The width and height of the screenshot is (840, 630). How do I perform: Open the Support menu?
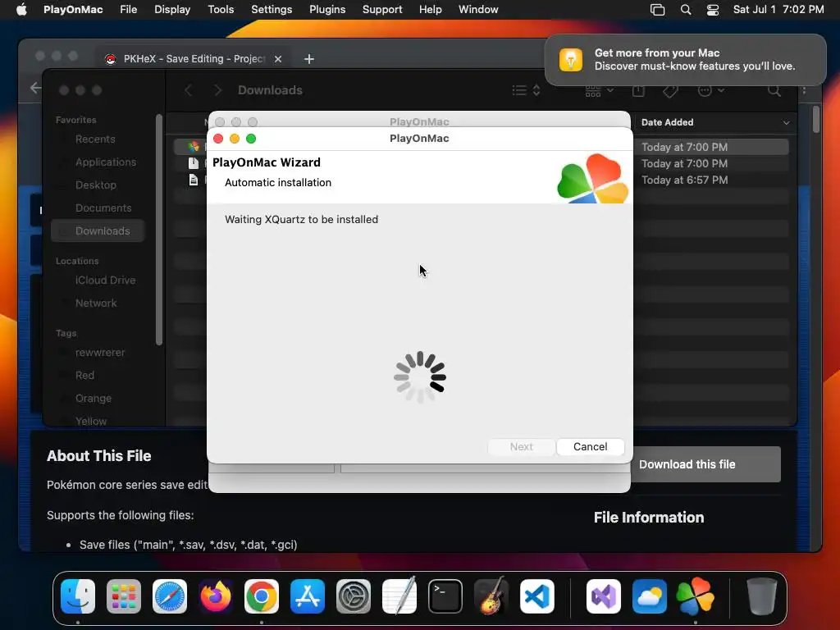pyautogui.click(x=382, y=10)
